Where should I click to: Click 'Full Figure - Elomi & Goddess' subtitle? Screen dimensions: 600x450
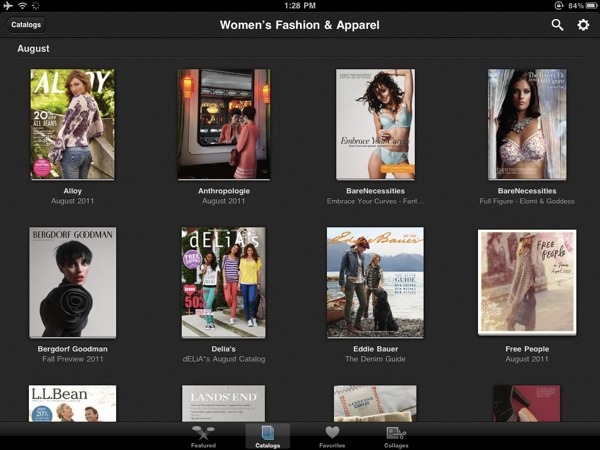pos(527,201)
